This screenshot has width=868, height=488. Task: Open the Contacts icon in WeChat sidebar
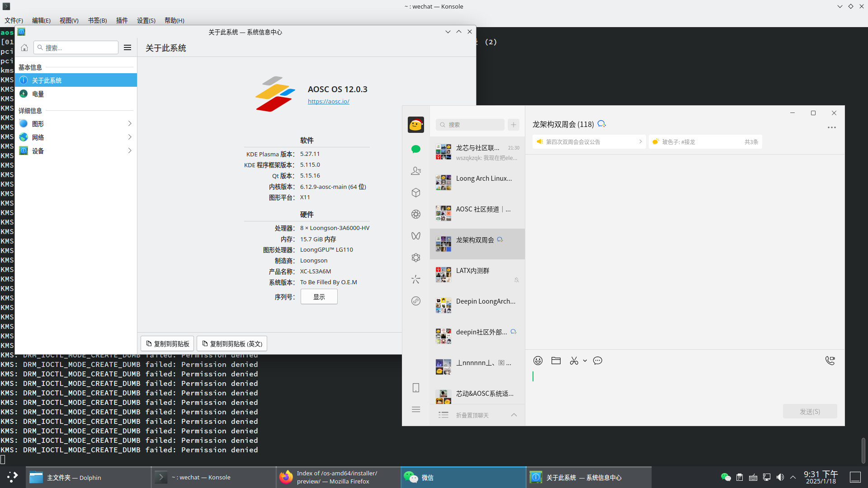(416, 171)
